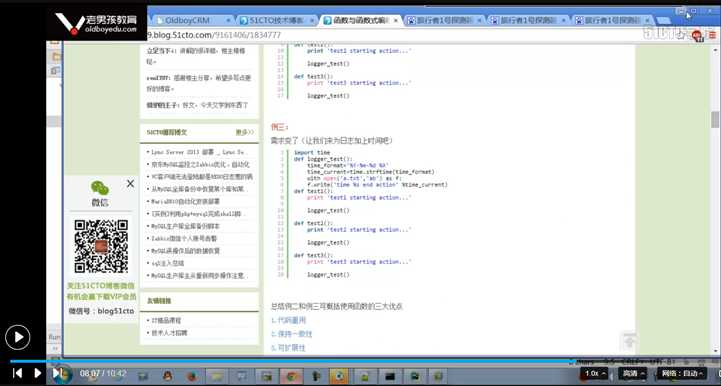721x386 pixels.
Task: Click the Chrome icon in the taskbar
Action: (x=291, y=376)
